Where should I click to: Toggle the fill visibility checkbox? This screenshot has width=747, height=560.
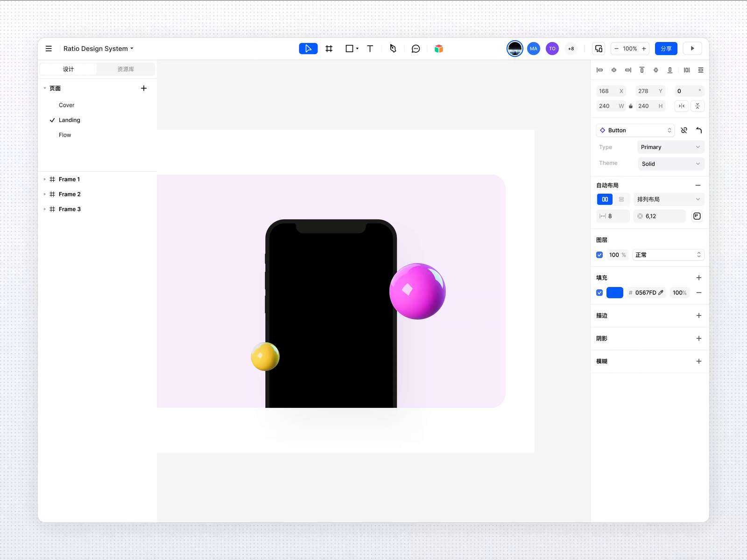[x=599, y=293]
